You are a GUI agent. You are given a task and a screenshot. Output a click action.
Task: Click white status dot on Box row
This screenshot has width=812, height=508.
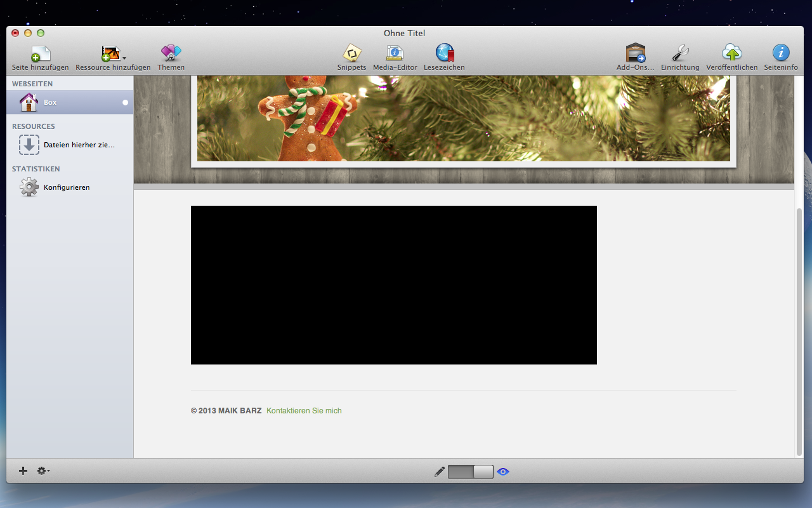point(125,102)
